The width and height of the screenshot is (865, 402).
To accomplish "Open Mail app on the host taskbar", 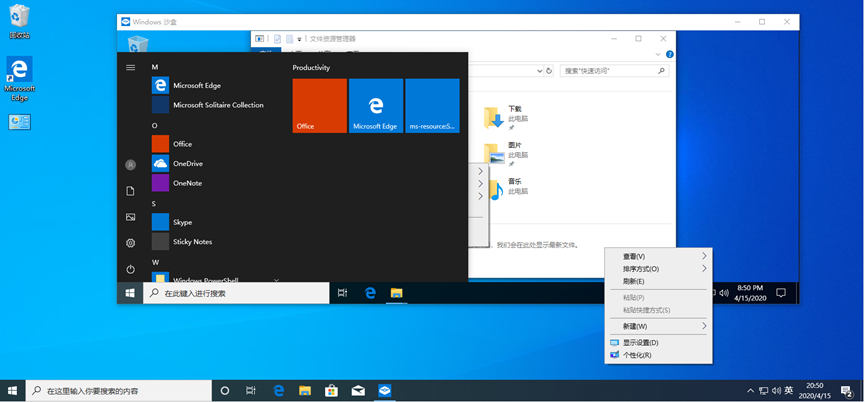I will 358,391.
